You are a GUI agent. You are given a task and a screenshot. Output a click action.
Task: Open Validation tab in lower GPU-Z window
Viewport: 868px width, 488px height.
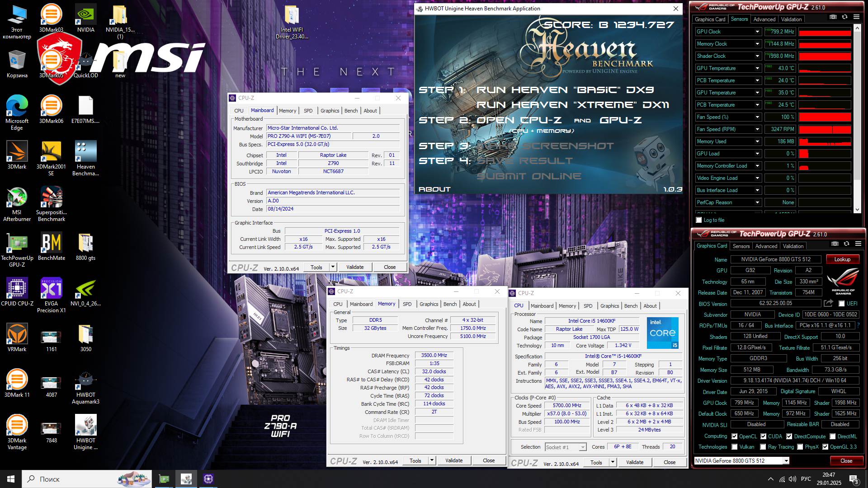coord(793,246)
